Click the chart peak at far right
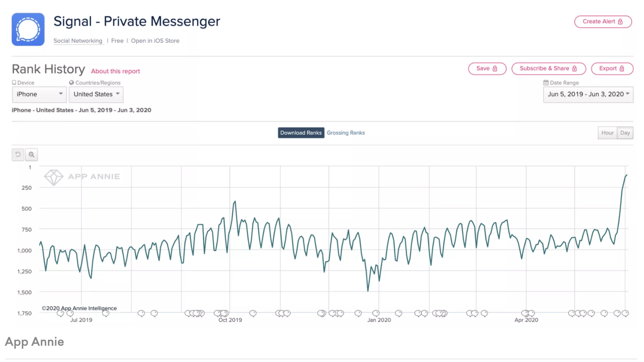 point(626,175)
